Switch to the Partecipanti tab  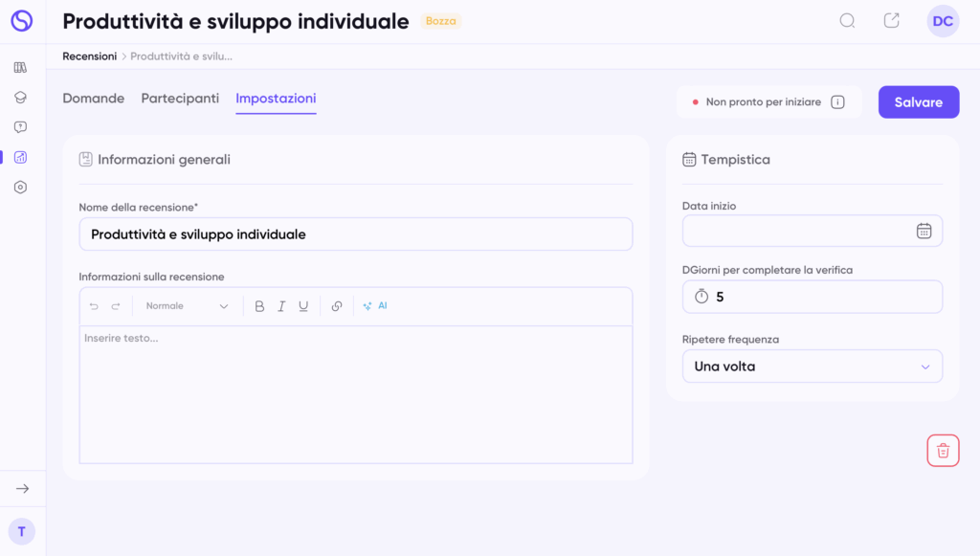pos(180,99)
